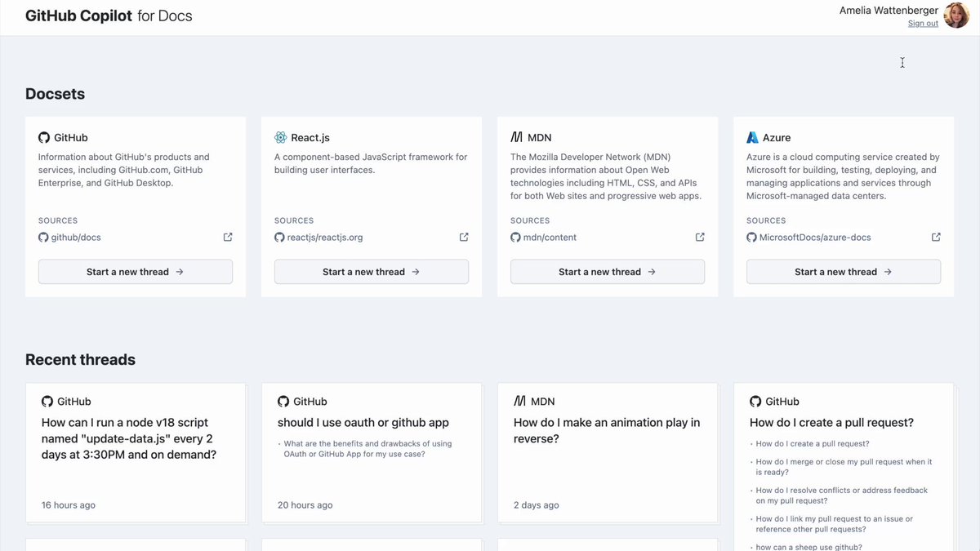
Task: Select bullet 'How do I link my pull request to an issue'
Action: [x=835, y=524]
